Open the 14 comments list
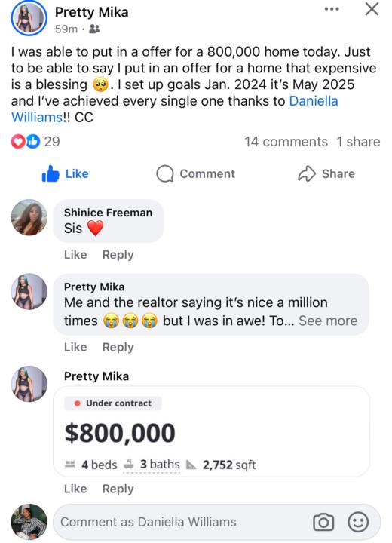Viewport: 392px width, 543px height. 286,142
